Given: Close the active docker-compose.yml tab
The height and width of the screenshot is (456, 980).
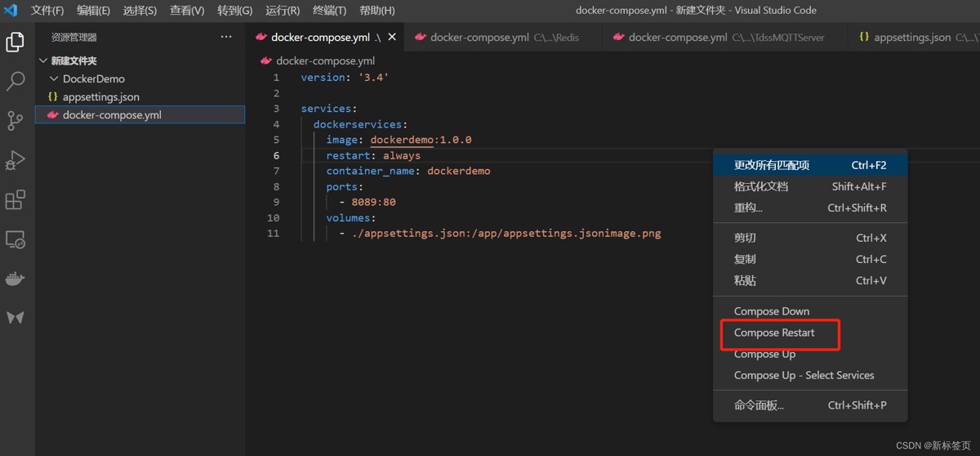Looking at the screenshot, I should coord(392,37).
